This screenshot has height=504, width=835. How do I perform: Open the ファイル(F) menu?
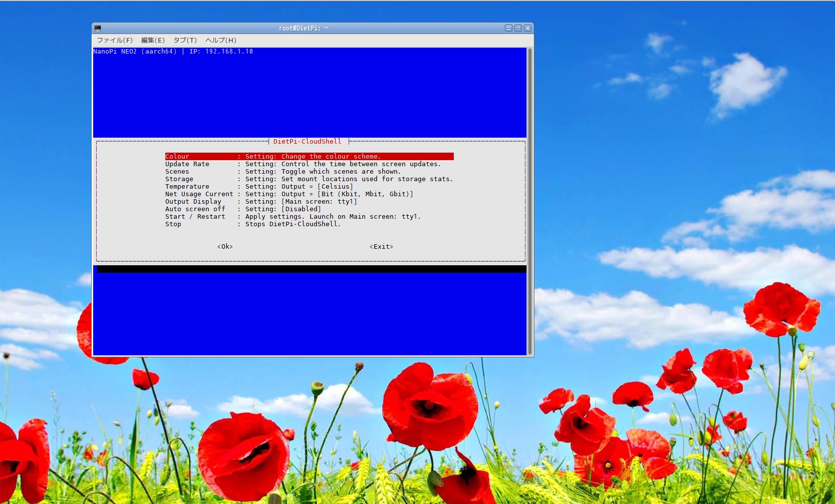[x=115, y=41]
